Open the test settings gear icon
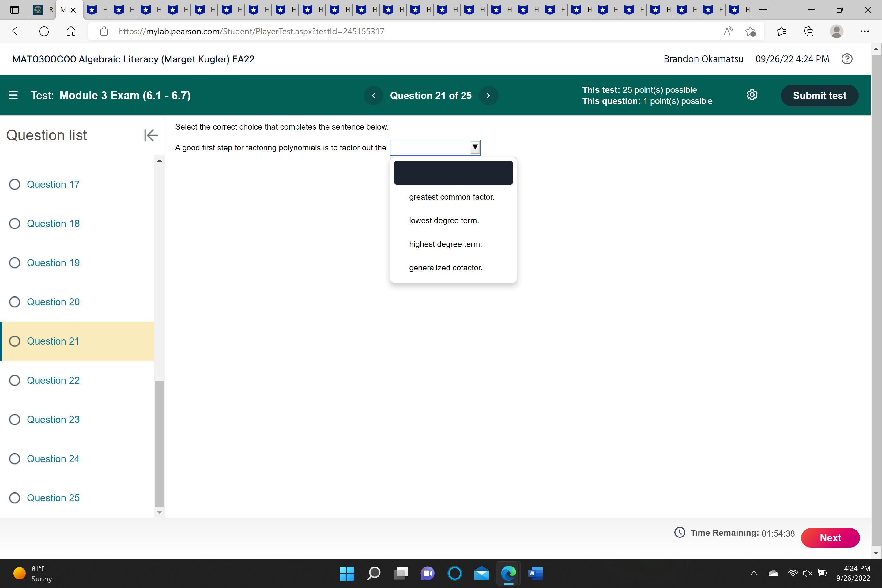The height and width of the screenshot is (588, 882). [752, 95]
